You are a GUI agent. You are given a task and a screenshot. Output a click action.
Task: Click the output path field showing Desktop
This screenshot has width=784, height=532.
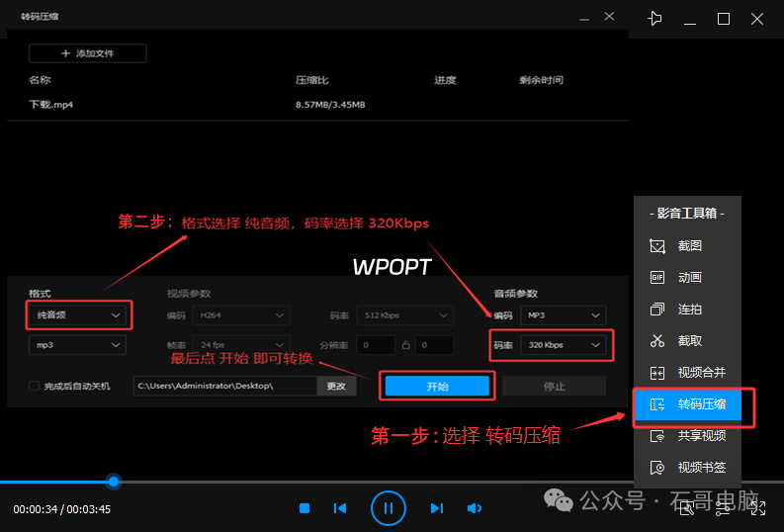pos(224,386)
